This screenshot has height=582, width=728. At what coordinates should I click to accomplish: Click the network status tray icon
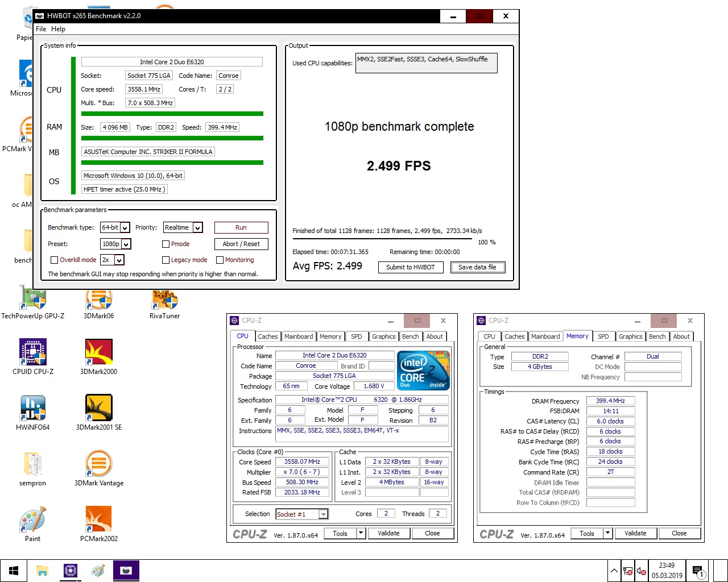click(628, 571)
